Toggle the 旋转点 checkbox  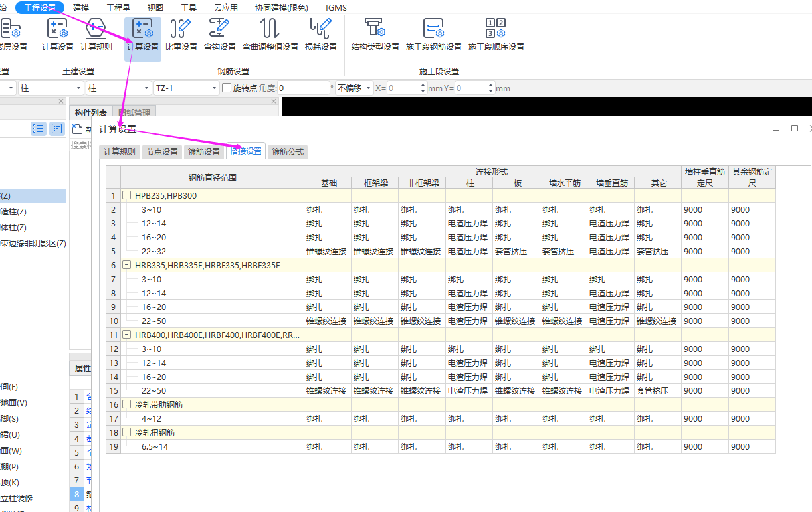tap(227, 88)
